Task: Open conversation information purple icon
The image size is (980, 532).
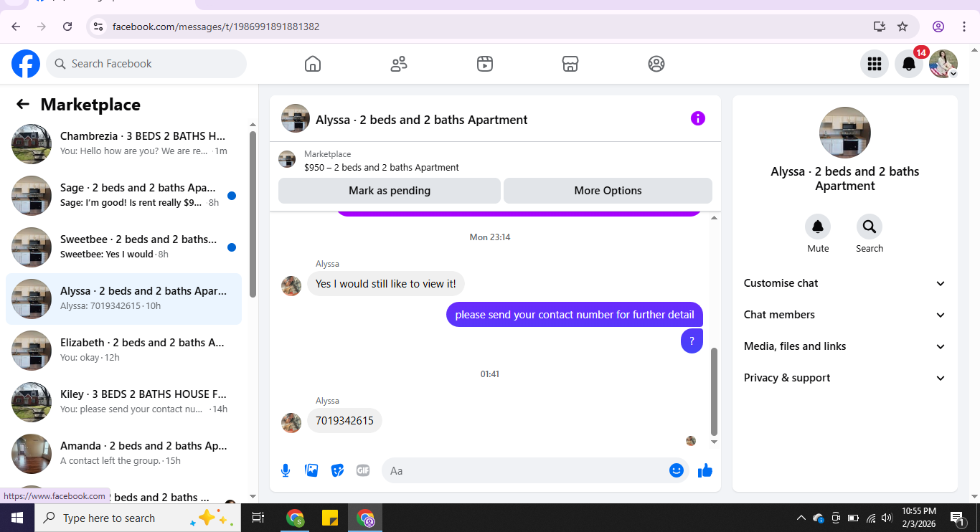Action: point(698,119)
